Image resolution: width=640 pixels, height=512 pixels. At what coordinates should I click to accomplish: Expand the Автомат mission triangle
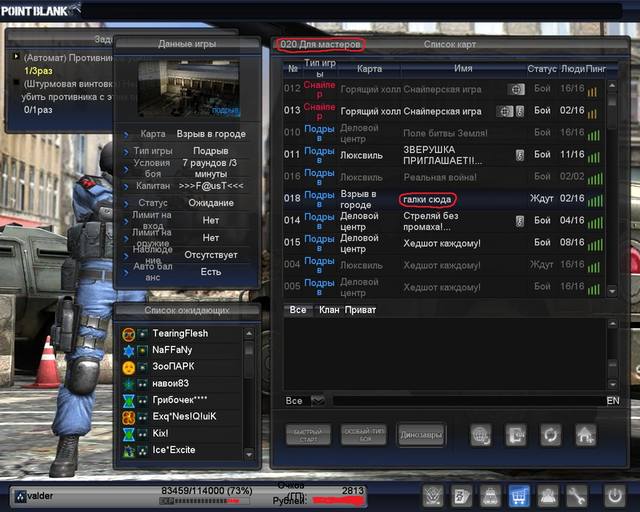coord(16,56)
